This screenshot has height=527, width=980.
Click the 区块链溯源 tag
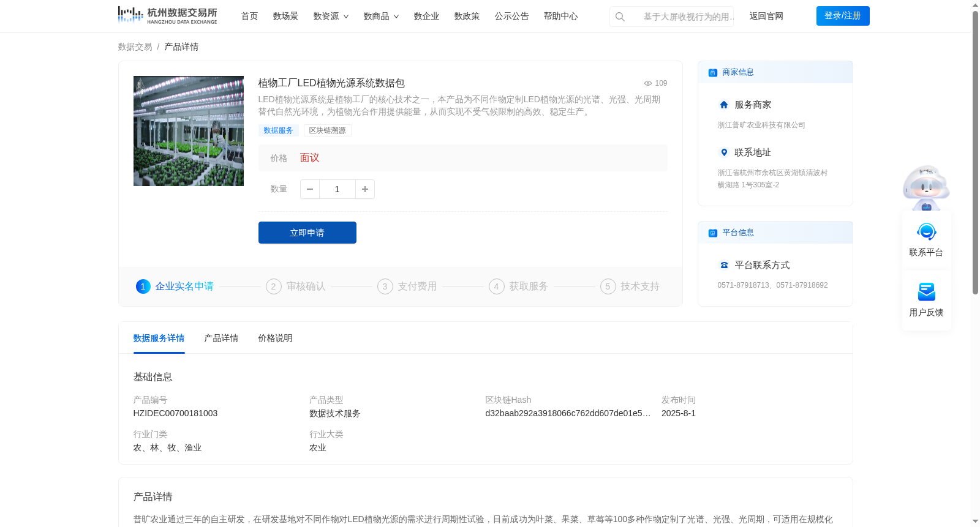click(327, 130)
